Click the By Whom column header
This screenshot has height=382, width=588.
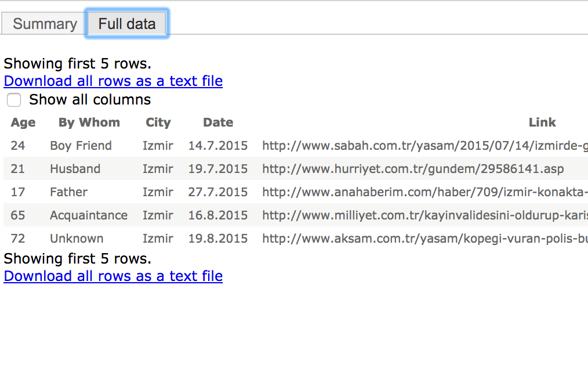point(89,122)
